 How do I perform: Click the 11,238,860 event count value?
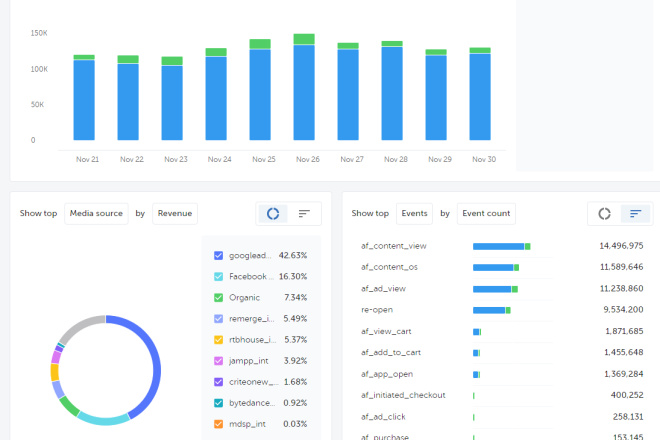tap(621, 288)
